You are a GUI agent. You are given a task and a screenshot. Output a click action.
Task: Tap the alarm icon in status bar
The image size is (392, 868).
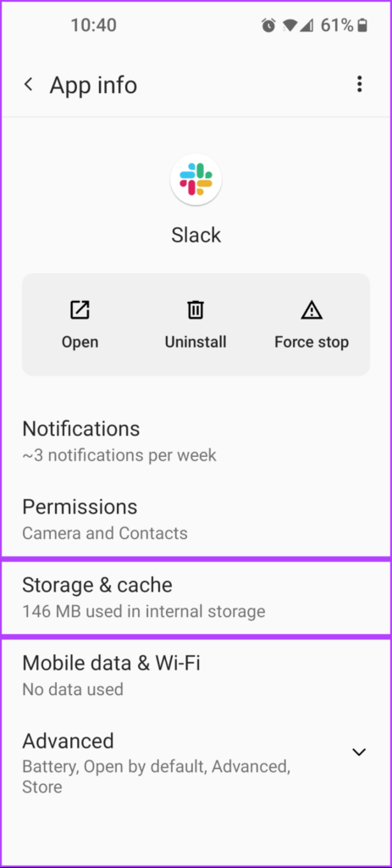click(x=268, y=25)
